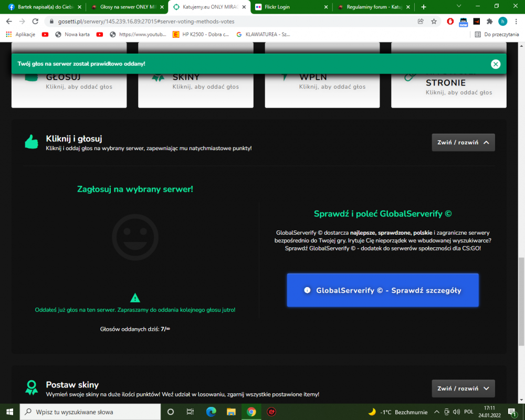Show hidden system tray icons
The image size is (525, 420).
[x=437, y=412]
